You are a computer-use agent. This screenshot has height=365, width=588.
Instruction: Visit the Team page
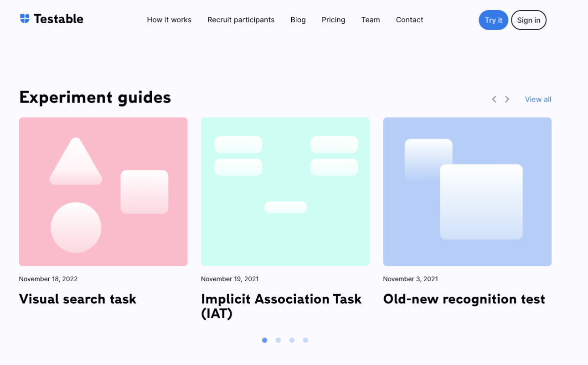click(x=371, y=20)
